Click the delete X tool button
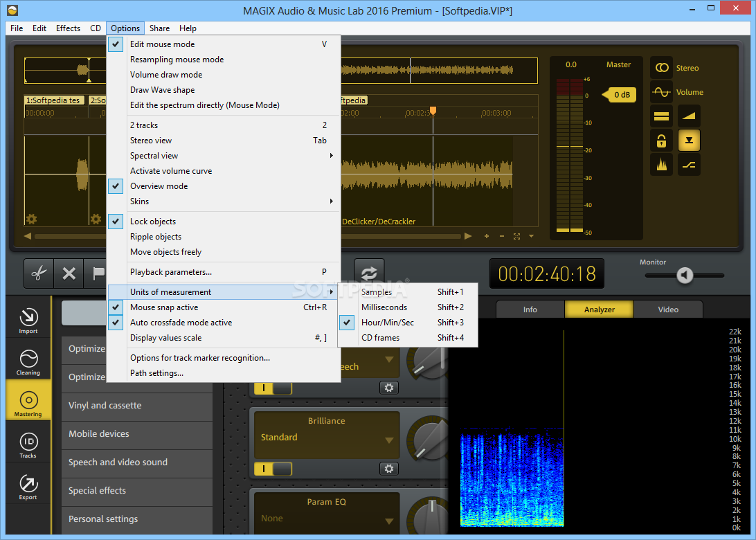This screenshot has width=756, height=540. coord(69,273)
